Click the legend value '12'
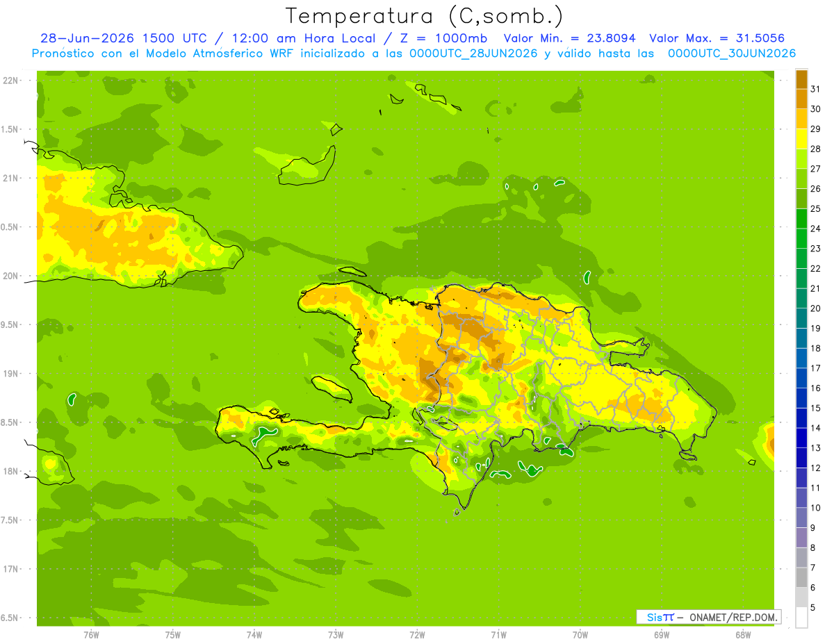This screenshot has height=644, width=834. click(815, 468)
